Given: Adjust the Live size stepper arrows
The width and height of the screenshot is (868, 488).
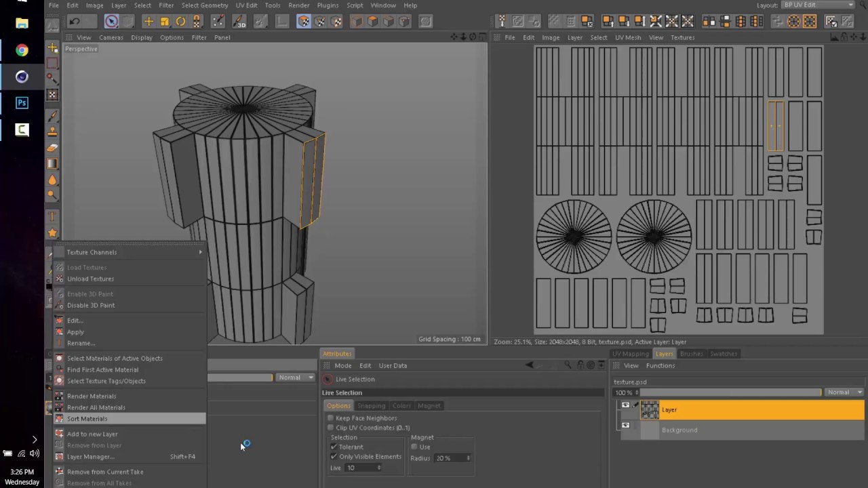Looking at the screenshot, I should [x=378, y=468].
